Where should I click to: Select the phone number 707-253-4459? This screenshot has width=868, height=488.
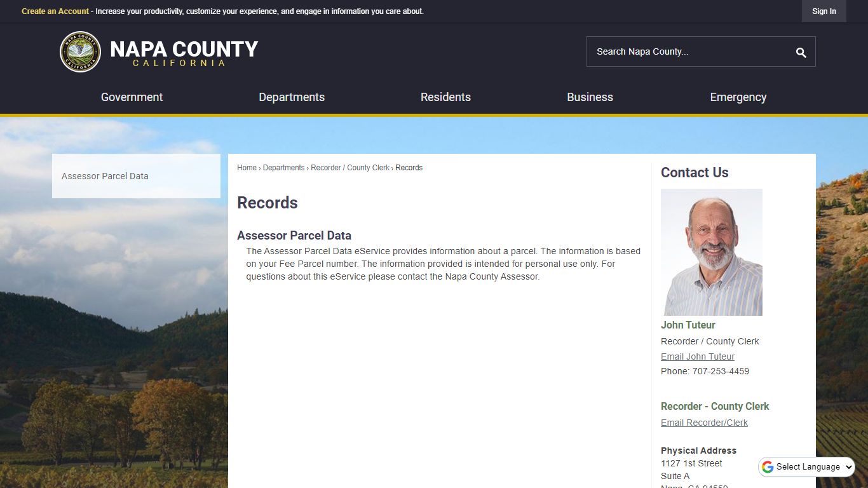pyautogui.click(x=720, y=371)
